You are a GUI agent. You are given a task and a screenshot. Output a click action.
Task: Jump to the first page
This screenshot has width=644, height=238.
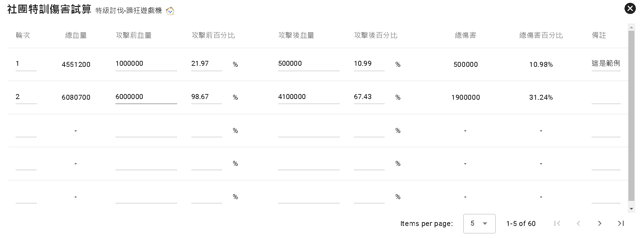557,224
